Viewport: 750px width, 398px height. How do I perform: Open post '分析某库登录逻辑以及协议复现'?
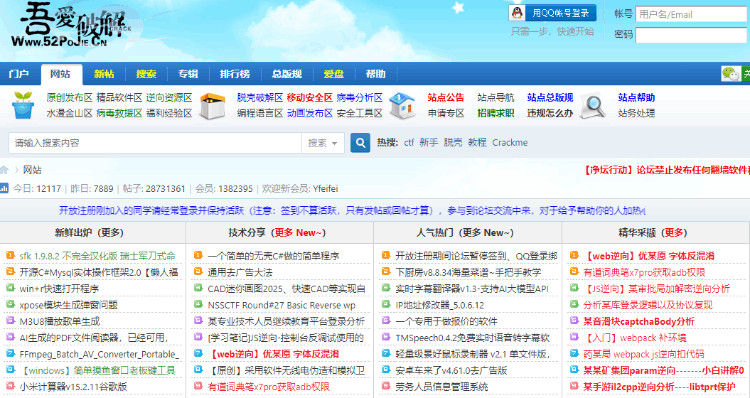(648, 305)
